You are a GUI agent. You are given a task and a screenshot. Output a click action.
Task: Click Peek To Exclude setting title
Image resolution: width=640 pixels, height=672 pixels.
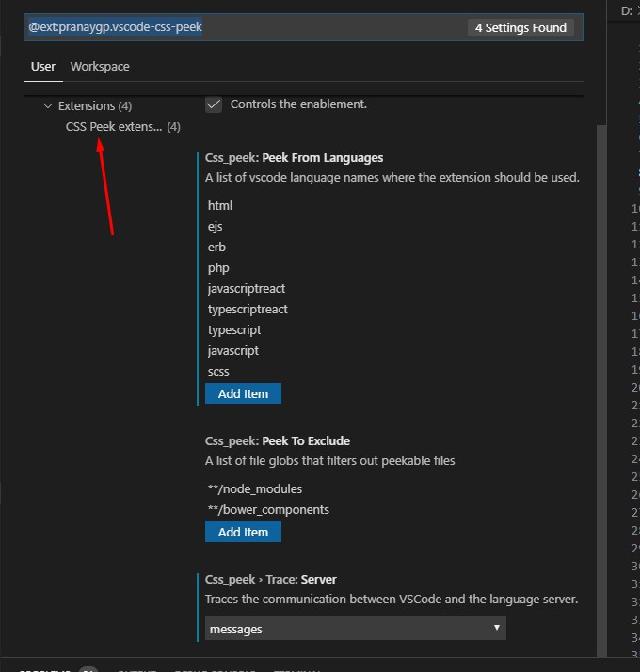click(x=278, y=441)
